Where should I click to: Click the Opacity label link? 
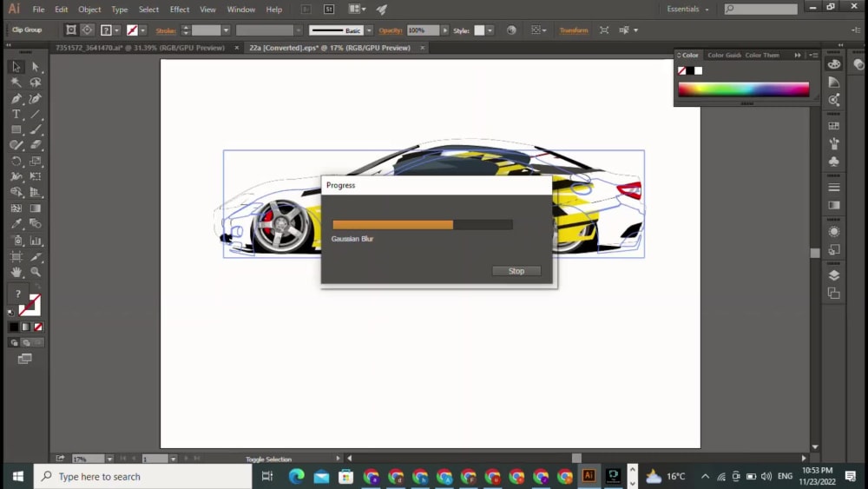(391, 30)
